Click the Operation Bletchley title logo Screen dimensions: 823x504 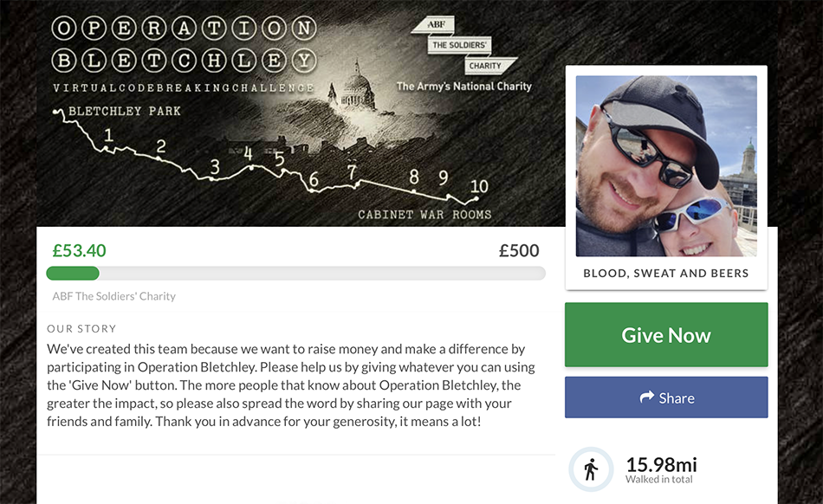(185, 44)
